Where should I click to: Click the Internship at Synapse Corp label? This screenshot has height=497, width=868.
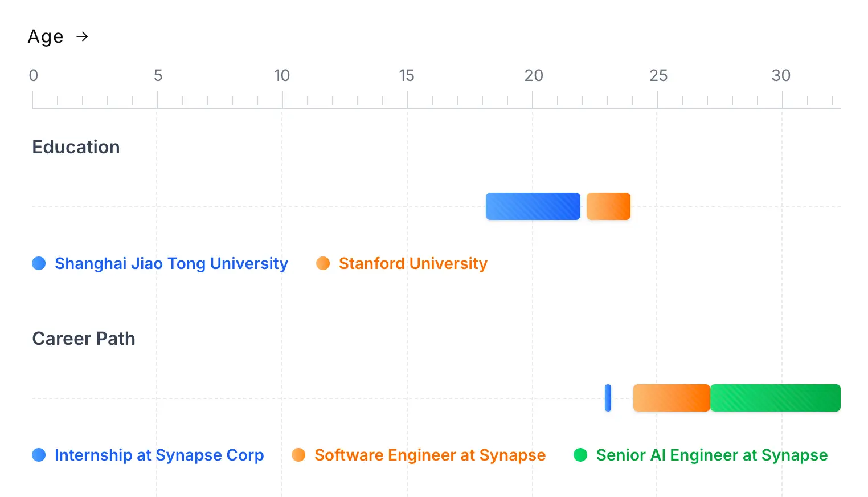tap(159, 455)
